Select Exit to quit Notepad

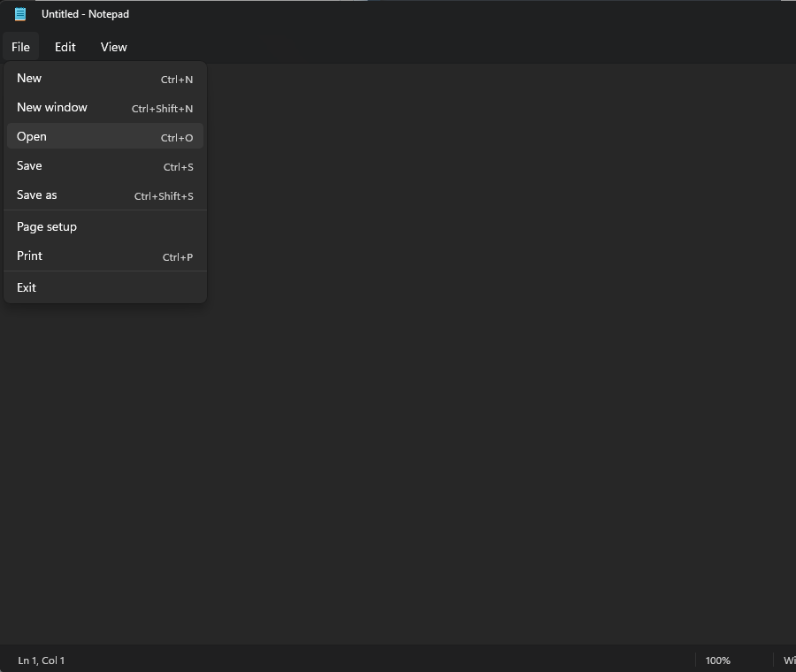pos(105,287)
